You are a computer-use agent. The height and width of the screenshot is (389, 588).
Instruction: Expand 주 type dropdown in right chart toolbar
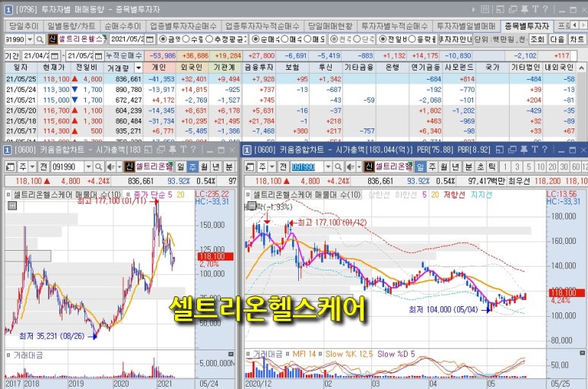[x=272, y=167]
